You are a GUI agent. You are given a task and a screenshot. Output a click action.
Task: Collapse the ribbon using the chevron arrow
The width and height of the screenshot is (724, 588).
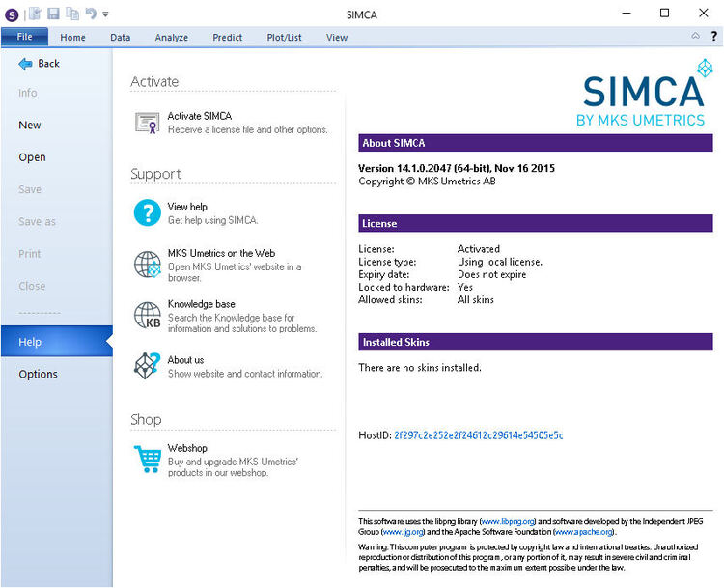click(x=695, y=36)
